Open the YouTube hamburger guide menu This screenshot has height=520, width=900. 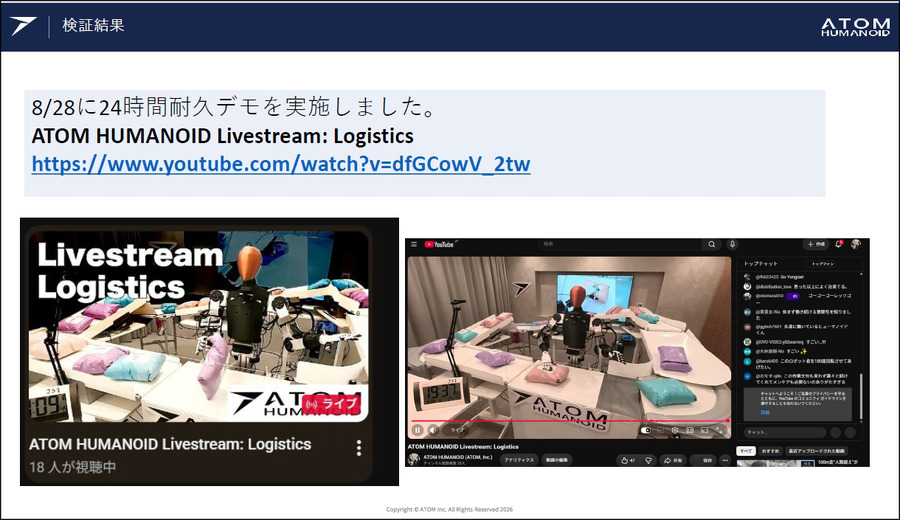414,245
